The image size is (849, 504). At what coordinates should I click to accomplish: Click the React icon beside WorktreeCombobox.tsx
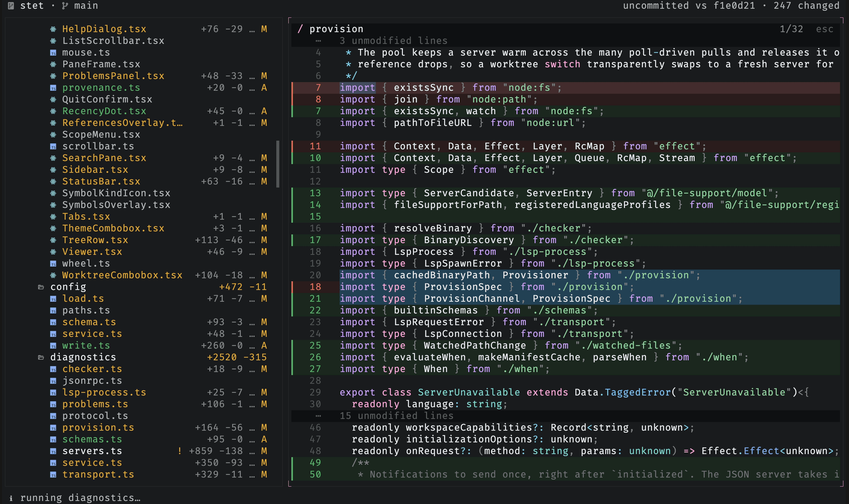(53, 275)
